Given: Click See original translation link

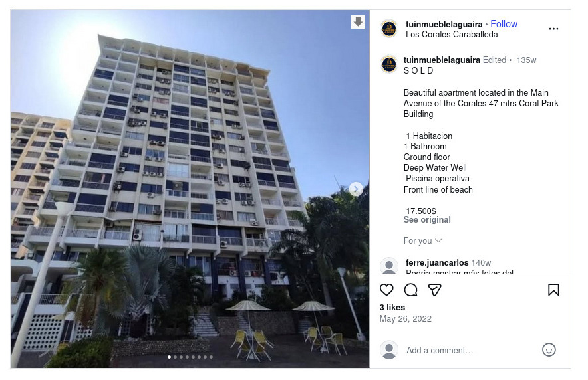Looking at the screenshot, I should click(427, 220).
